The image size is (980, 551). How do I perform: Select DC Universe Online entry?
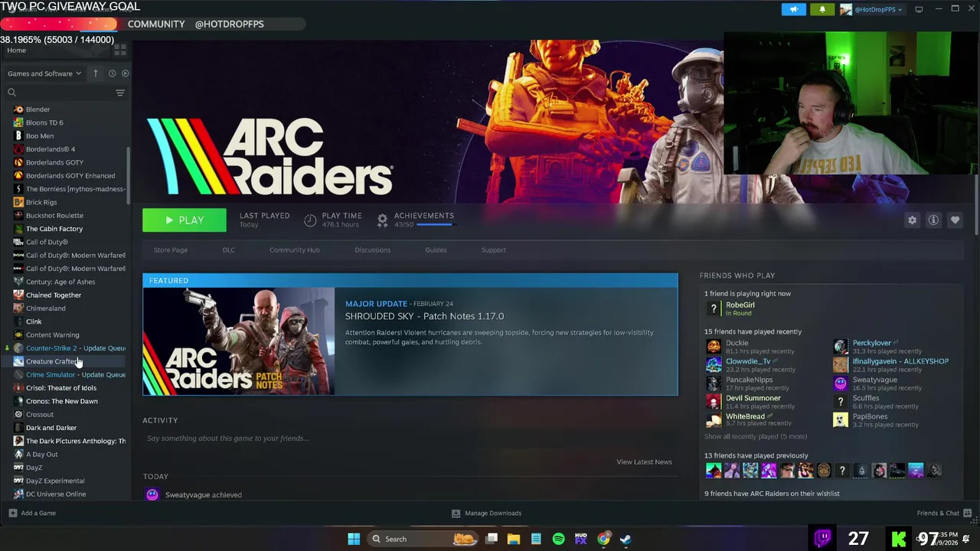click(56, 494)
